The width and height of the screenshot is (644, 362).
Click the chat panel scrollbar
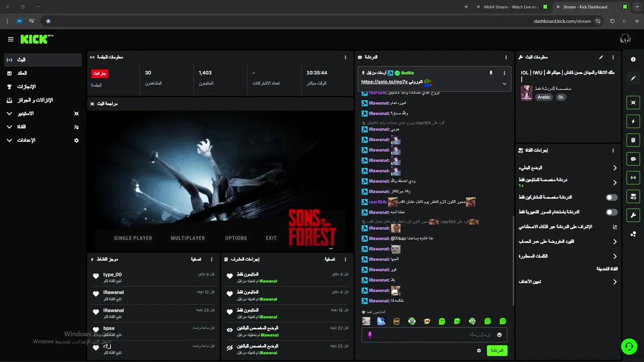coord(513,260)
